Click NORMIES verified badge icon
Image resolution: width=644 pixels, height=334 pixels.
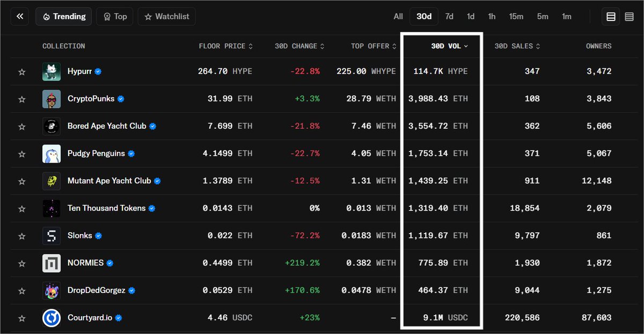coord(111,263)
